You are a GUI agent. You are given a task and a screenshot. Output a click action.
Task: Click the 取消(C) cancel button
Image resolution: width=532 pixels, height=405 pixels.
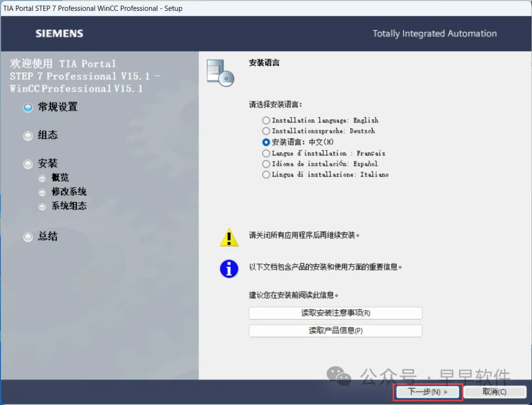(x=495, y=392)
